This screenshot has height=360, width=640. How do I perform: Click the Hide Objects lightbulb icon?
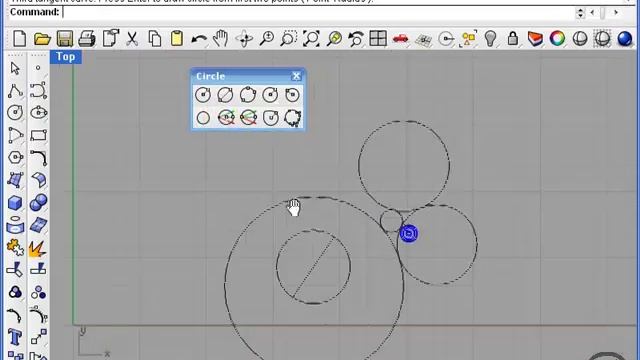(490, 39)
